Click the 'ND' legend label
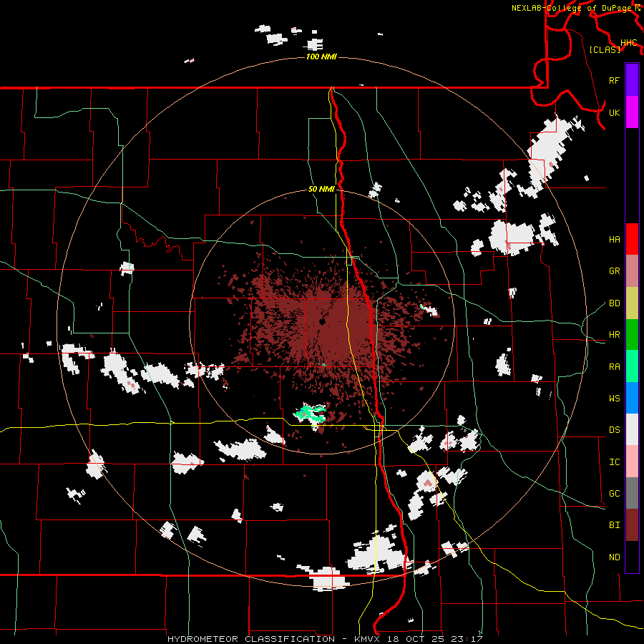This screenshot has height=644, width=644. click(x=614, y=557)
